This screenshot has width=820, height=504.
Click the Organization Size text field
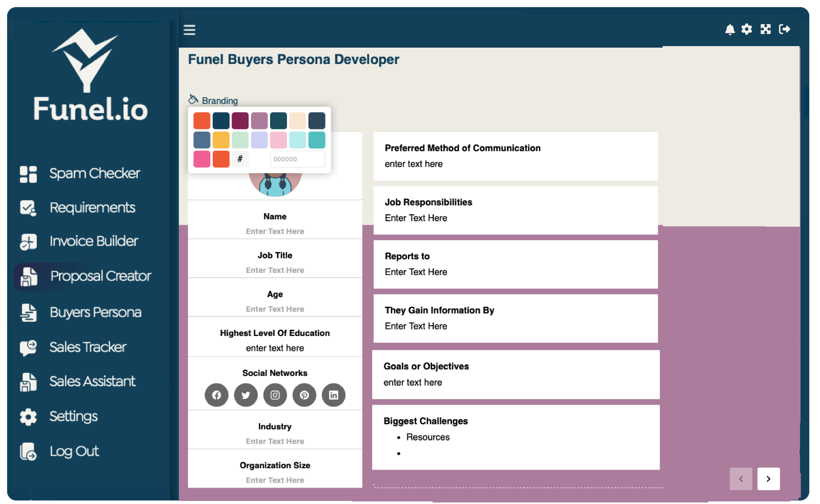coord(275,480)
